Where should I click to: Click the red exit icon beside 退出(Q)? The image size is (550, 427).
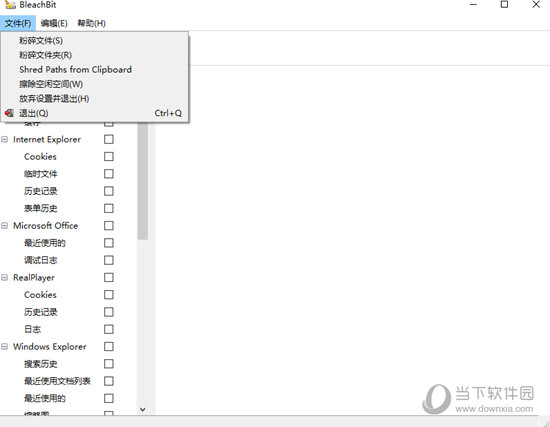(9, 113)
